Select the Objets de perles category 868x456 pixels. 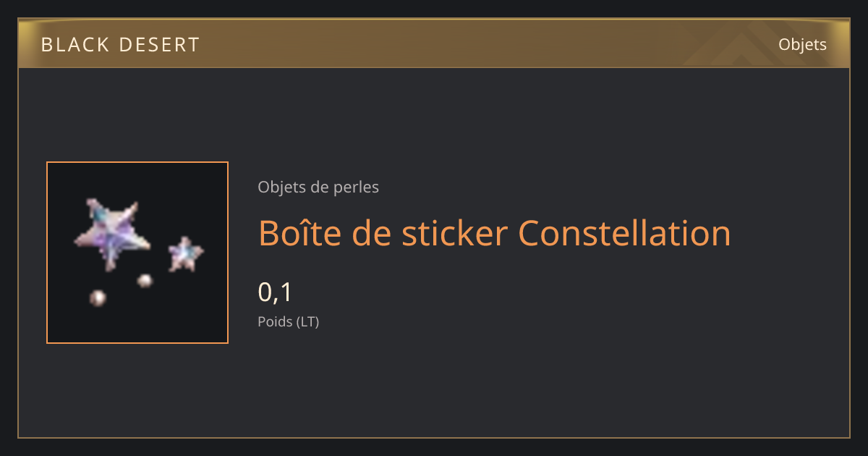coord(318,187)
